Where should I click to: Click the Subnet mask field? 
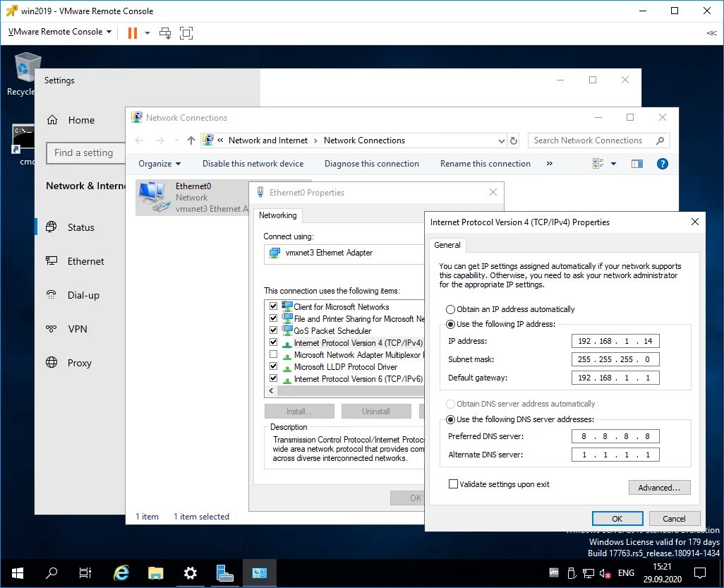point(615,359)
